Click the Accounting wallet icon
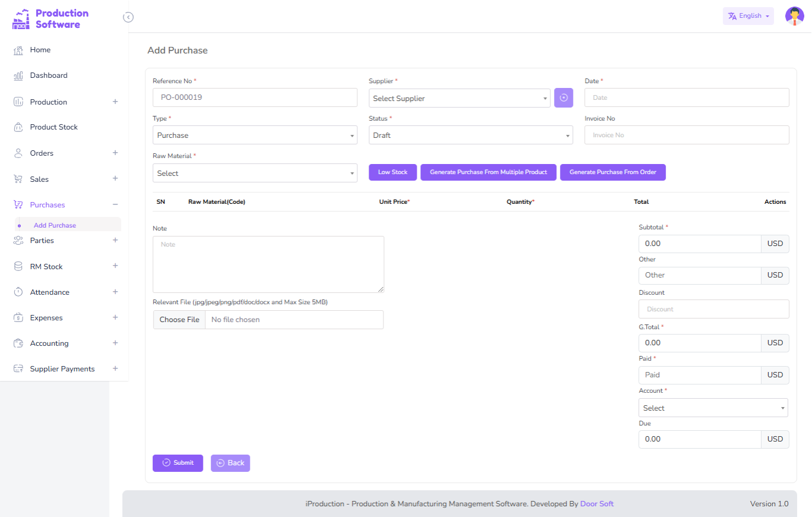812x517 pixels. [x=18, y=343]
